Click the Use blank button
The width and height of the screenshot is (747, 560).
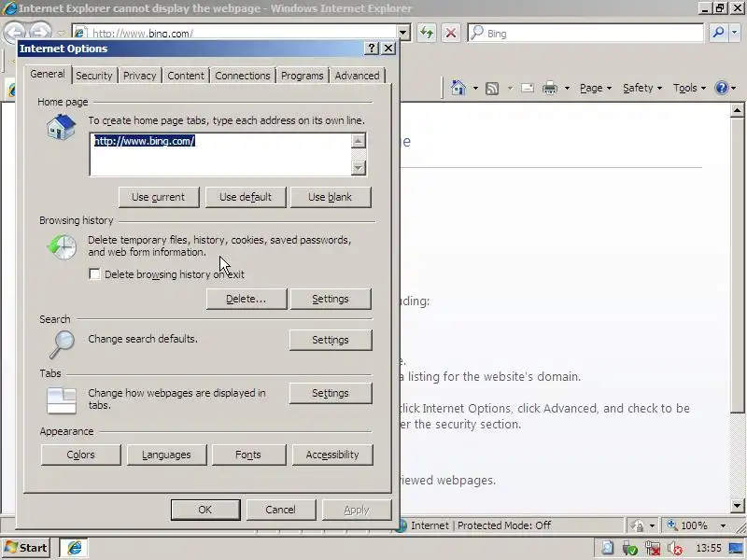(331, 197)
